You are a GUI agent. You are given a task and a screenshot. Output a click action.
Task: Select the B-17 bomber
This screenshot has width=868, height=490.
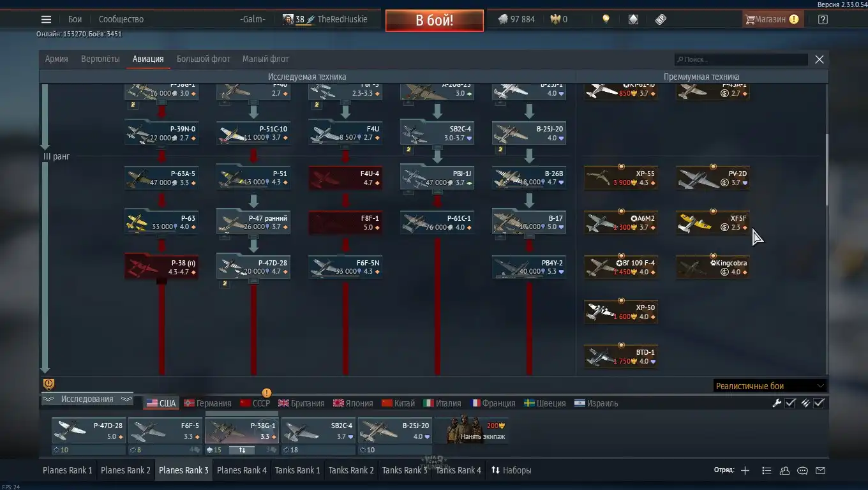(529, 223)
